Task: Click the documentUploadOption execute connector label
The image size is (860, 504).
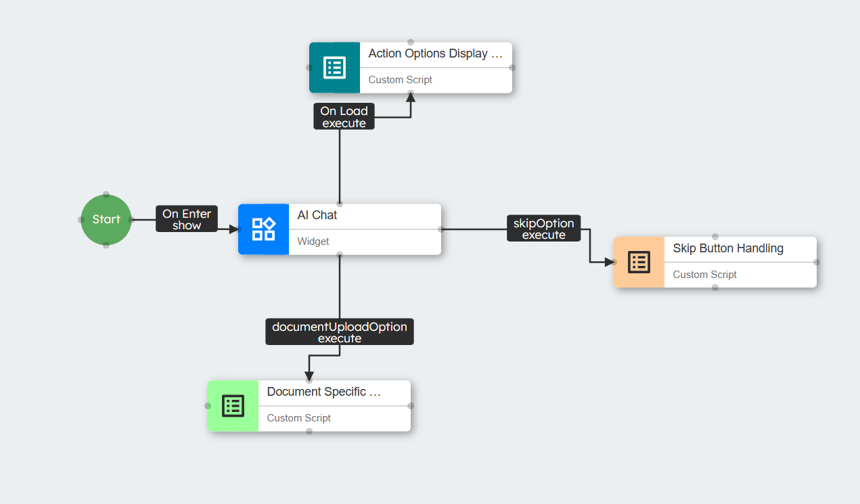Action: tap(339, 331)
